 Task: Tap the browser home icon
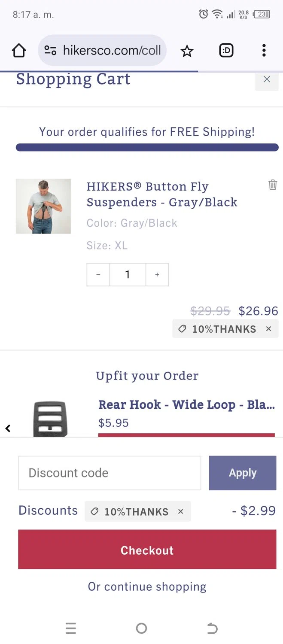(19, 51)
